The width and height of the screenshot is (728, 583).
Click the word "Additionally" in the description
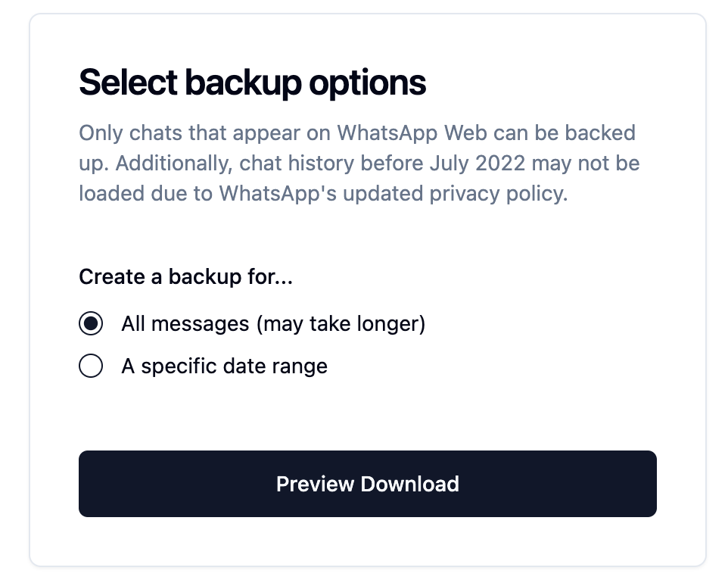click(x=174, y=164)
